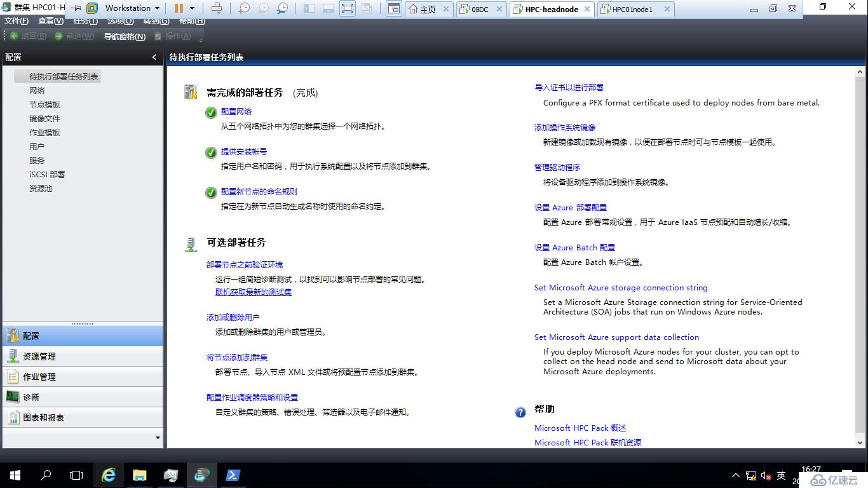Select iSCSI 部署 in configuration tree

[x=47, y=174]
